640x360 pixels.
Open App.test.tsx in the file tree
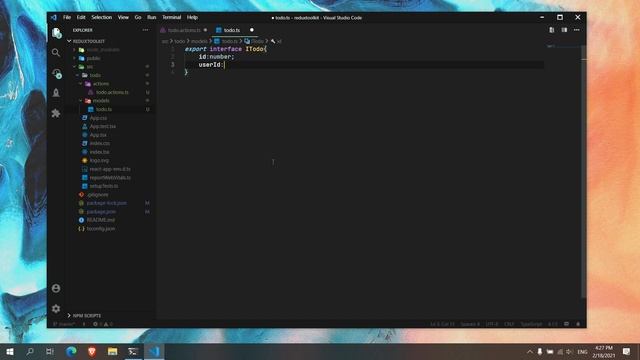(102, 127)
